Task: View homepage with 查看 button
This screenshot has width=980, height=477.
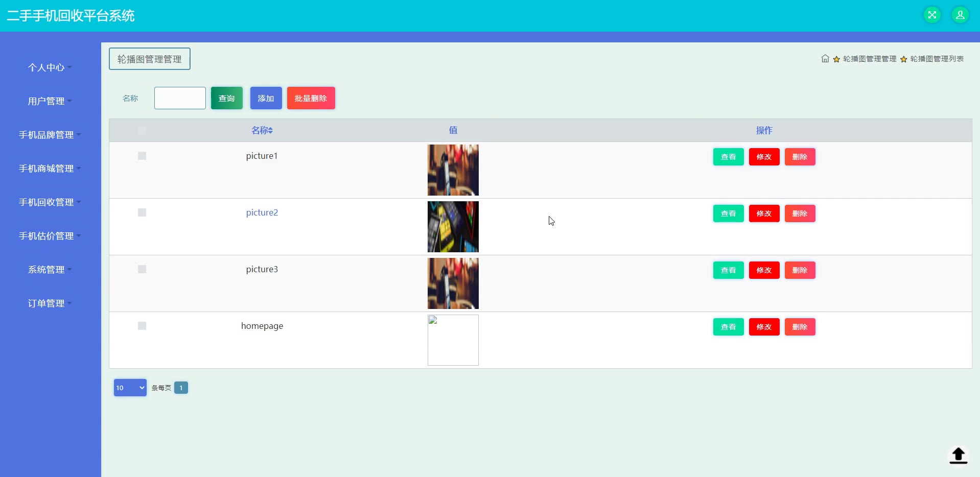Action: click(x=729, y=327)
